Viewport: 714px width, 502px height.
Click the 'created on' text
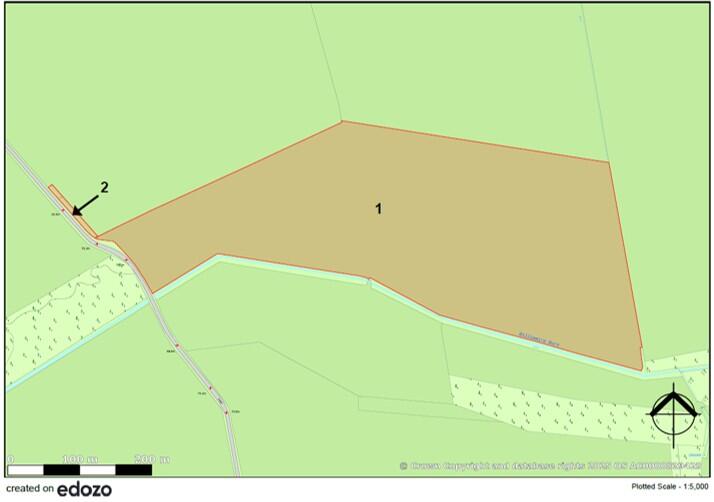coord(29,489)
